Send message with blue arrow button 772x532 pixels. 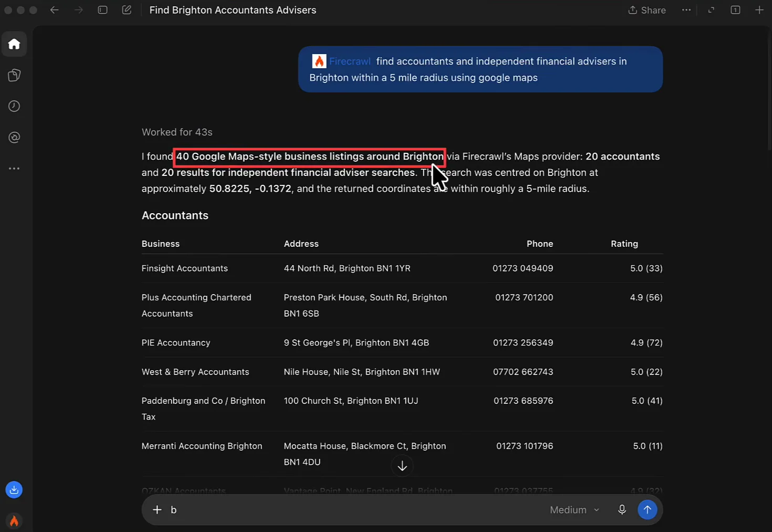(647, 509)
